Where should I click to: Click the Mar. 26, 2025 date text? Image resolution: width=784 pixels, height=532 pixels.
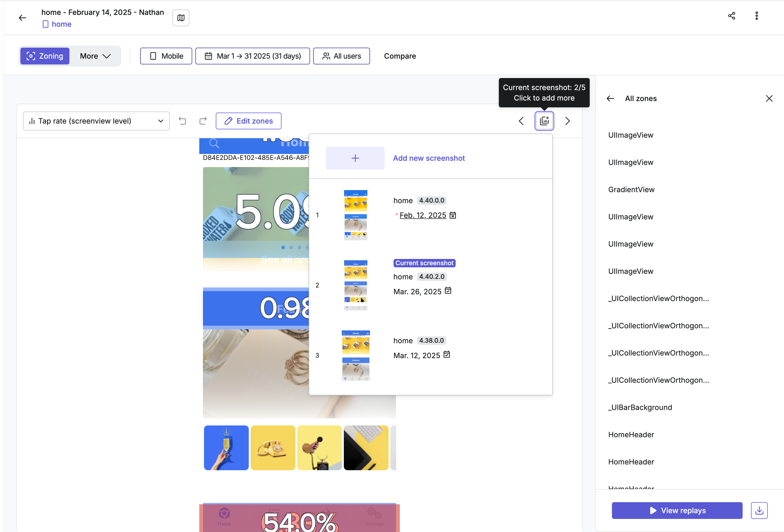(417, 291)
